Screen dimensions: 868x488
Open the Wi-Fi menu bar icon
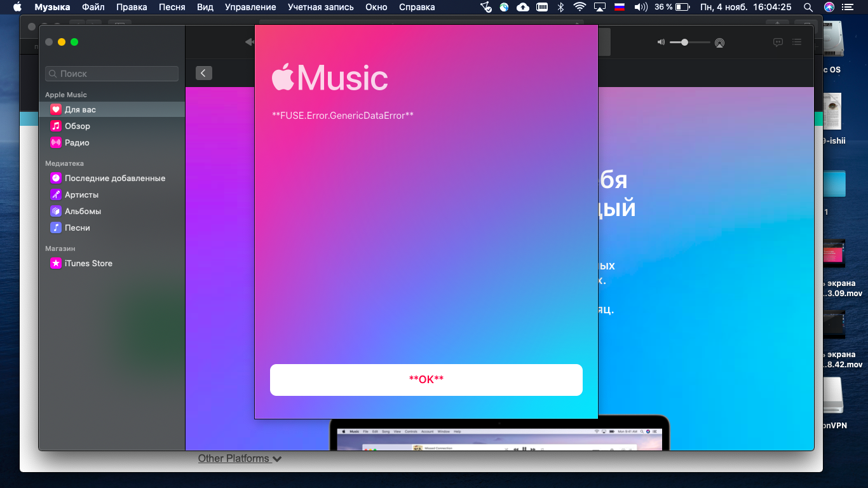(580, 7)
